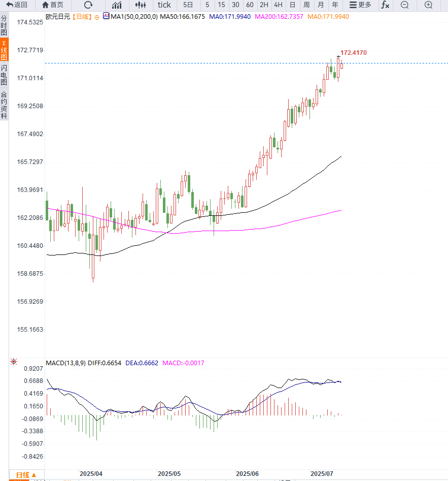Viewport: 448px width, 481px height.
Task: Select the line chart type icon
Action: click(x=117, y=5)
